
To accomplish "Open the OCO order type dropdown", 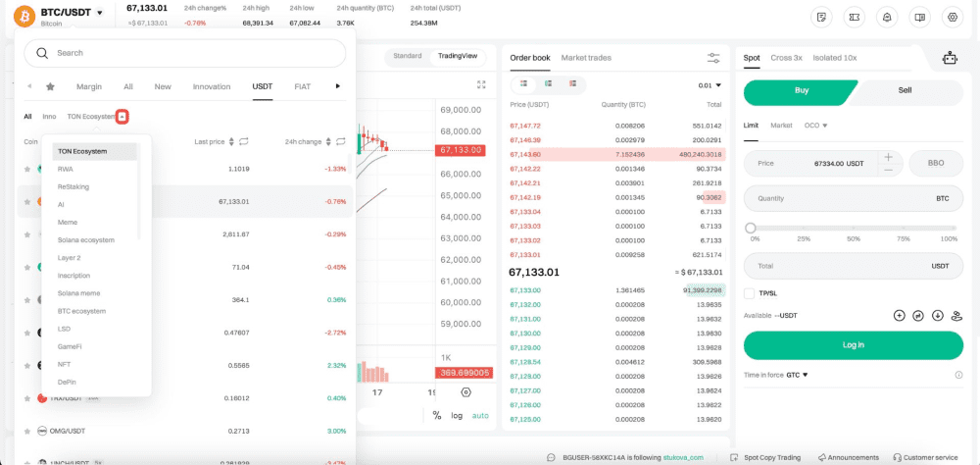I will coord(815,126).
